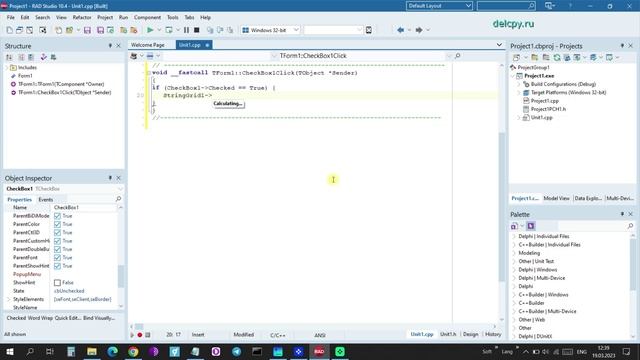Click the search icon in Palette panel
The width and height of the screenshot is (640, 360).
[630, 226]
